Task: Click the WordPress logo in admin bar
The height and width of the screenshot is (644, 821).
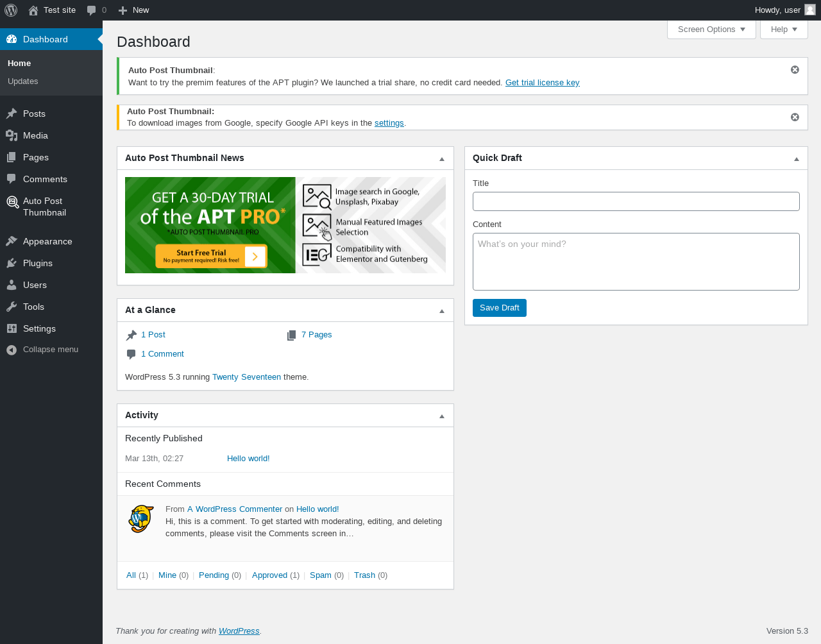Action: [11, 10]
